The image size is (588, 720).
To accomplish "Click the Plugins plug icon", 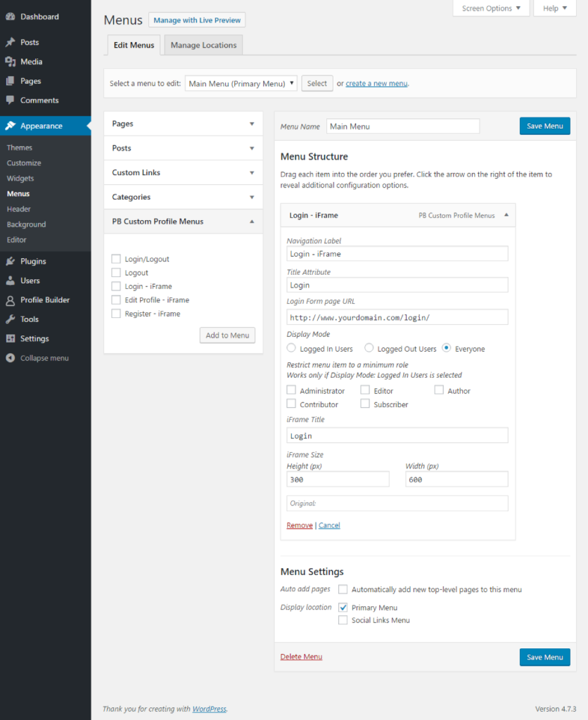I will pos(11,262).
